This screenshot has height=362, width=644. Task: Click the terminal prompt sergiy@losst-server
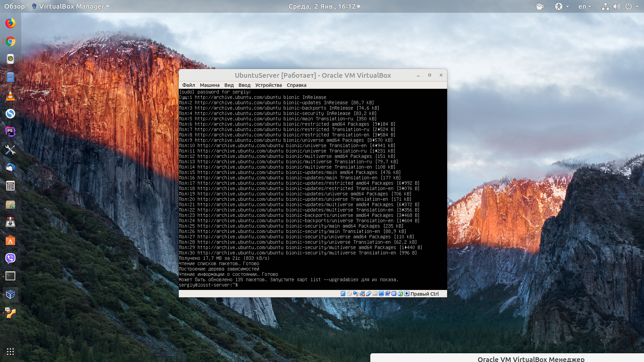click(208, 285)
